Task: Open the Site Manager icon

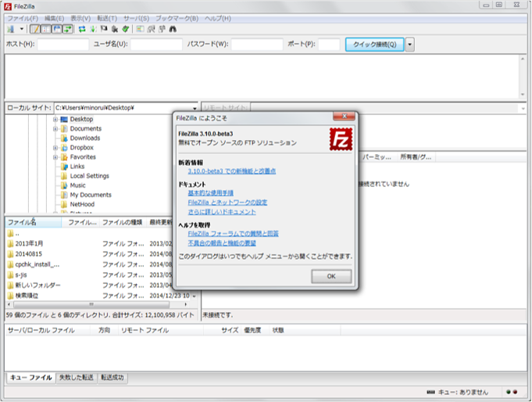Action: click(11, 29)
